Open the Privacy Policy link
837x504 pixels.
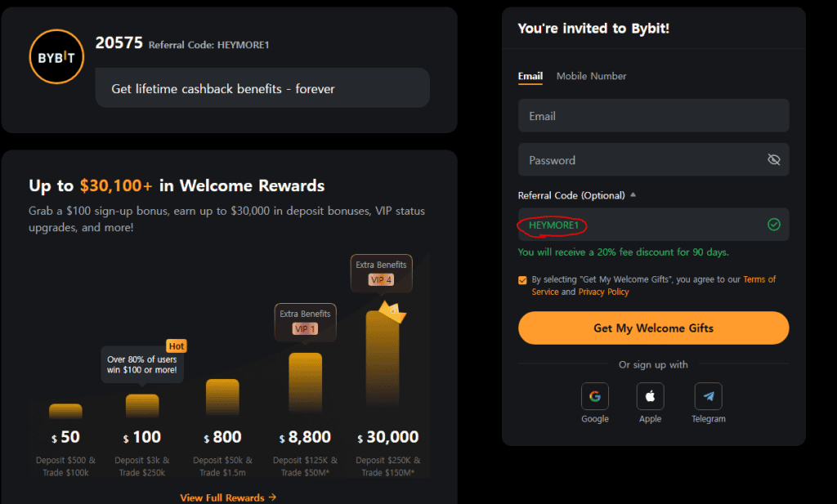tap(603, 292)
